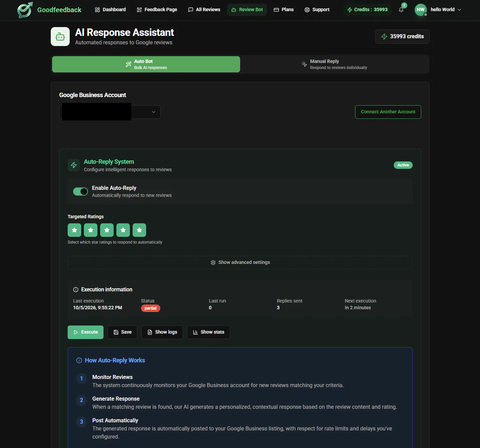Toggle the 5-star targeted rating
The width and height of the screenshot is (480, 448).
[139, 230]
